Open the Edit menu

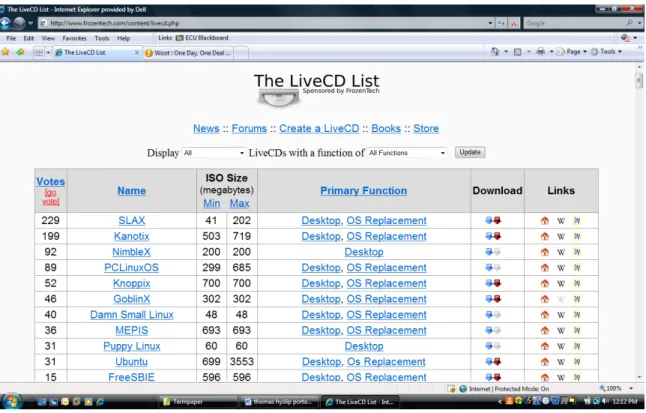tap(29, 38)
